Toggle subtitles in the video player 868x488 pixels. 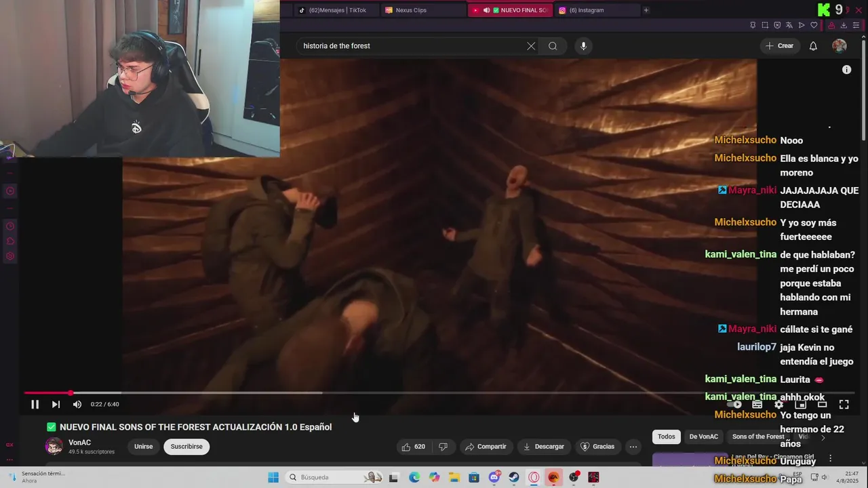[x=757, y=405]
